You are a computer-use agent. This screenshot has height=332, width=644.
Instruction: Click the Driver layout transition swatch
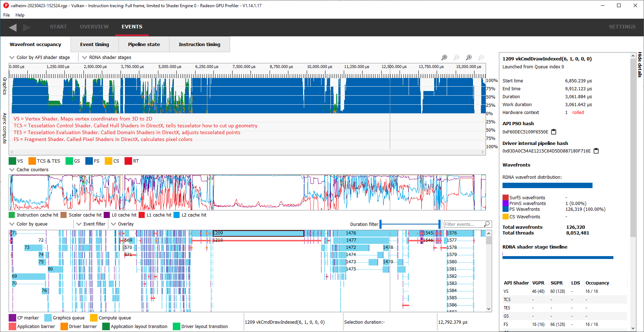point(176,326)
